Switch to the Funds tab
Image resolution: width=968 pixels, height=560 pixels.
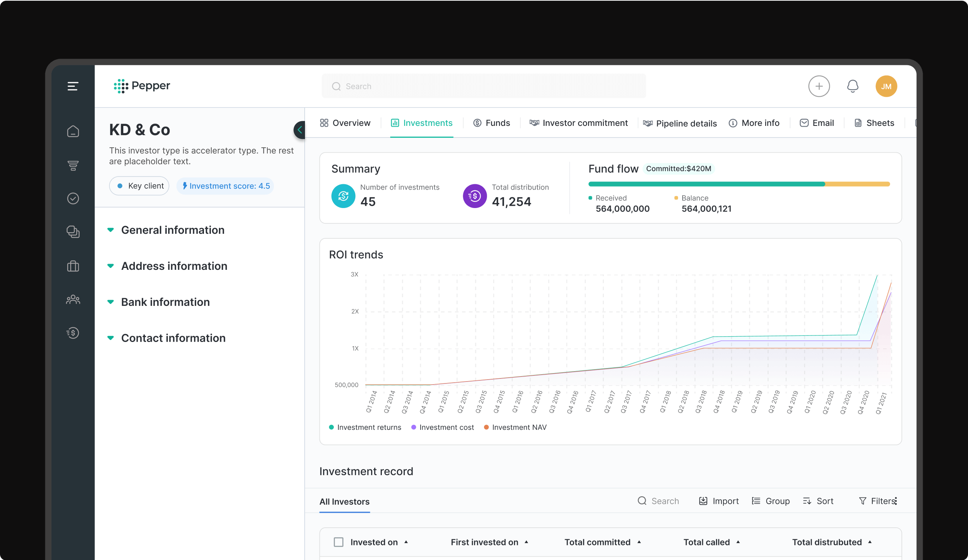(x=492, y=123)
